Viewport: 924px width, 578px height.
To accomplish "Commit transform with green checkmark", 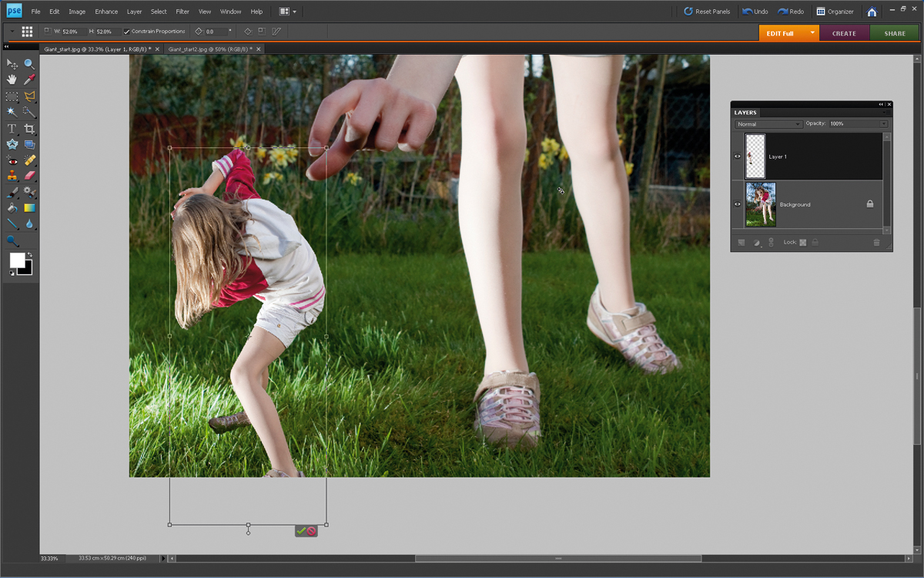I will pyautogui.click(x=300, y=531).
